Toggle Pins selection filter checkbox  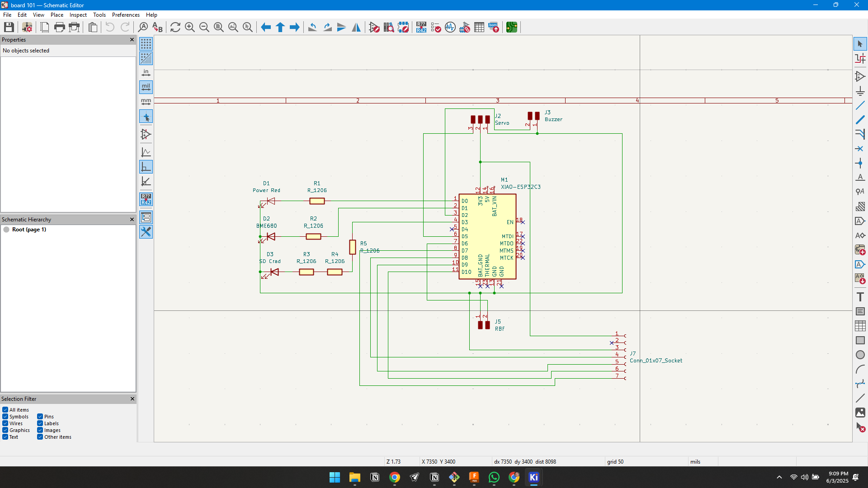(40, 417)
